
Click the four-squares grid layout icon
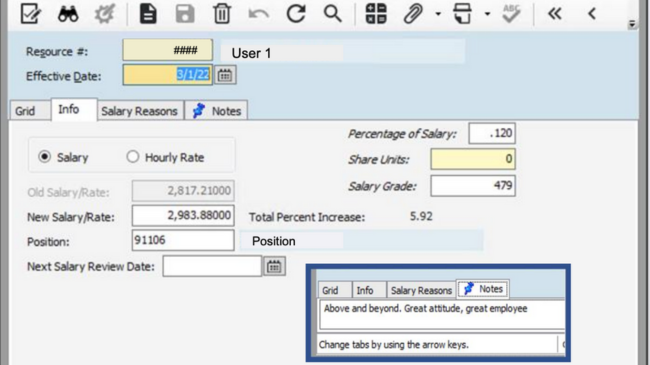[x=376, y=14]
